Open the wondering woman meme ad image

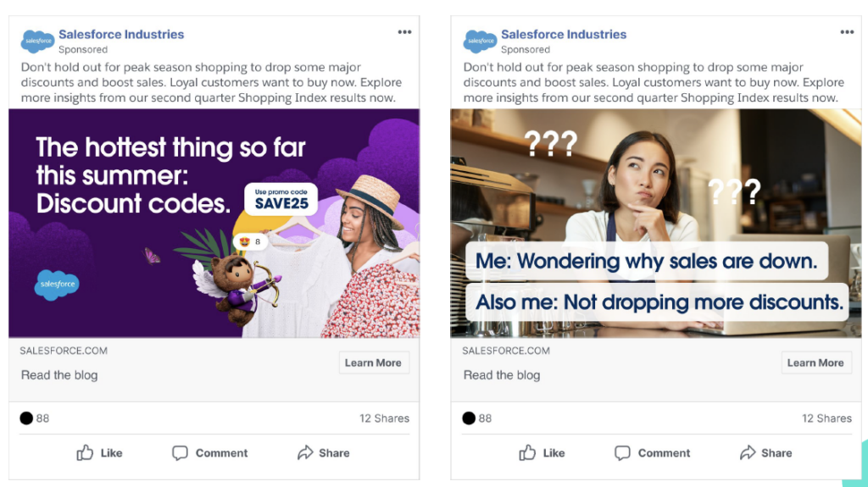tap(656, 223)
